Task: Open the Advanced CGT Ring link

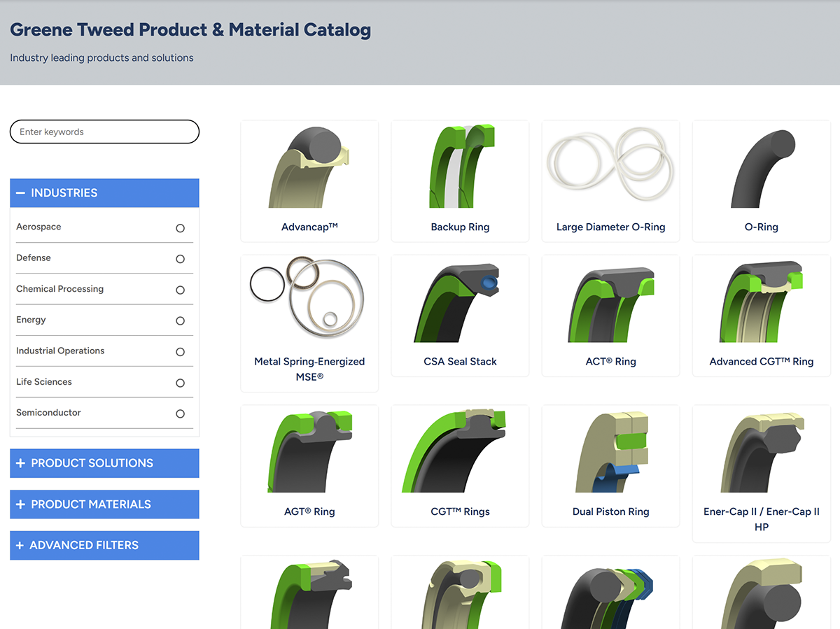Action: [761, 362]
